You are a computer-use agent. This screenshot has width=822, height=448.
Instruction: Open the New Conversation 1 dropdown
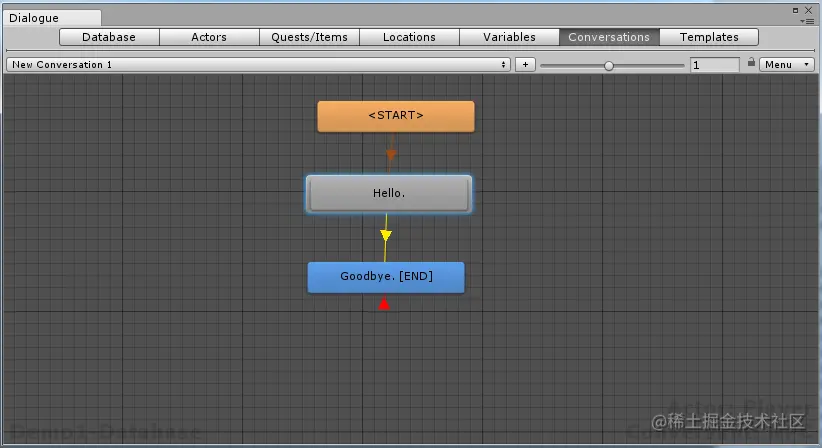(258, 64)
